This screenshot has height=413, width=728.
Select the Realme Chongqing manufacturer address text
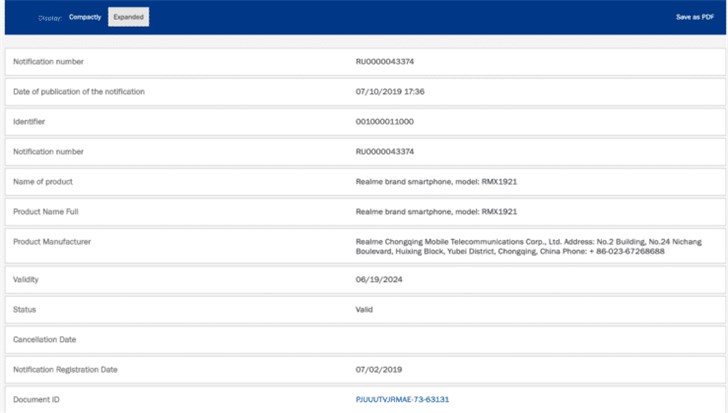528,246
